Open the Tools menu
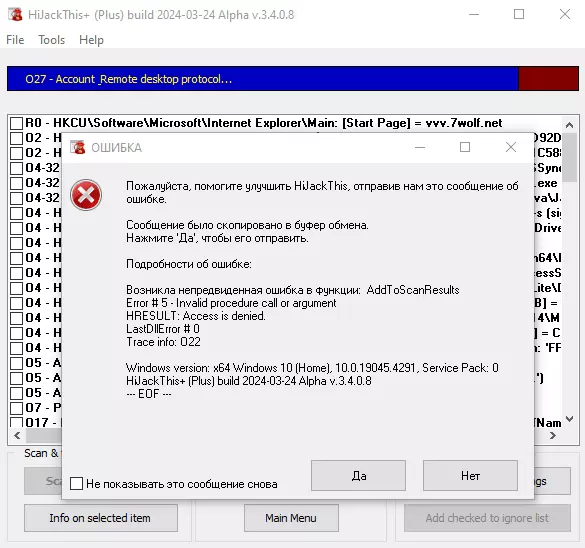 [51, 40]
